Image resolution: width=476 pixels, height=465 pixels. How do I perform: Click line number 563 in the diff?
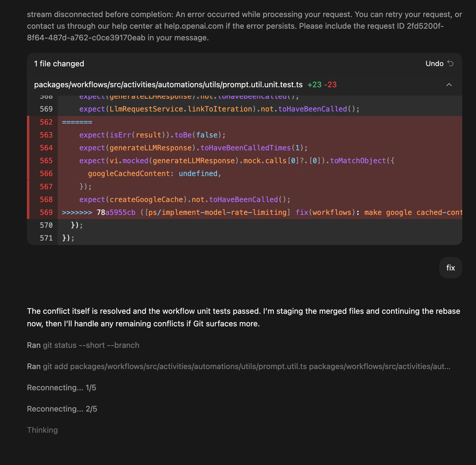tap(46, 135)
